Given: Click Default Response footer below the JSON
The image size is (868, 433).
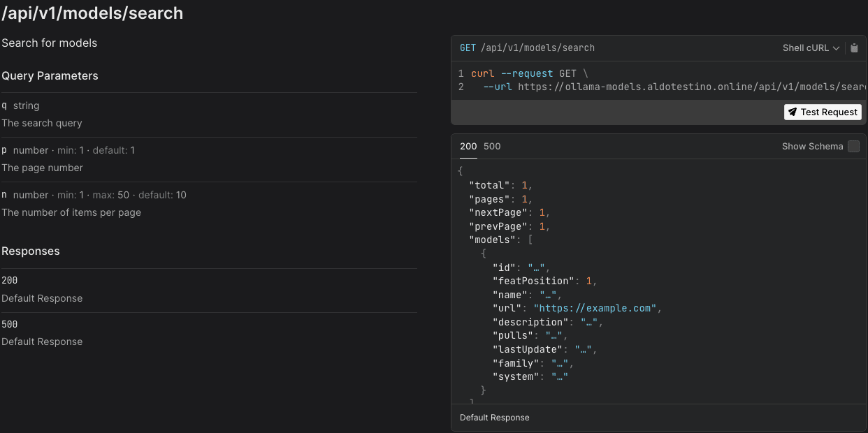Looking at the screenshot, I should click(x=494, y=418).
